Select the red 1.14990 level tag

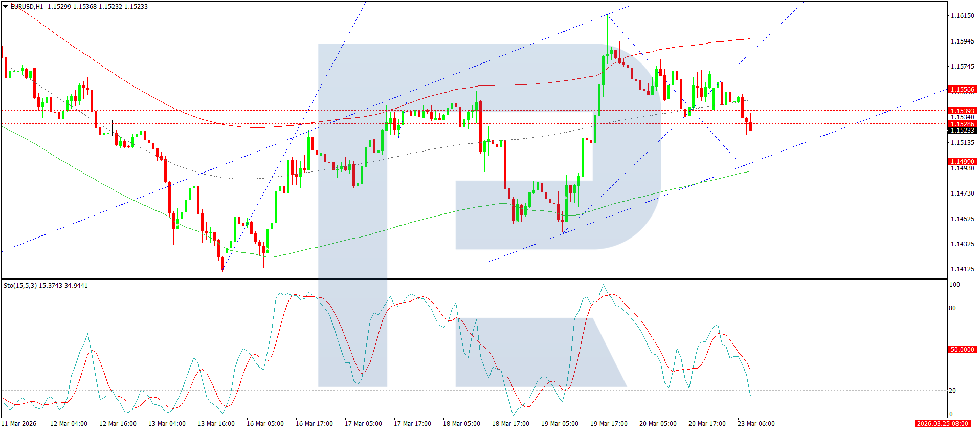(962, 161)
